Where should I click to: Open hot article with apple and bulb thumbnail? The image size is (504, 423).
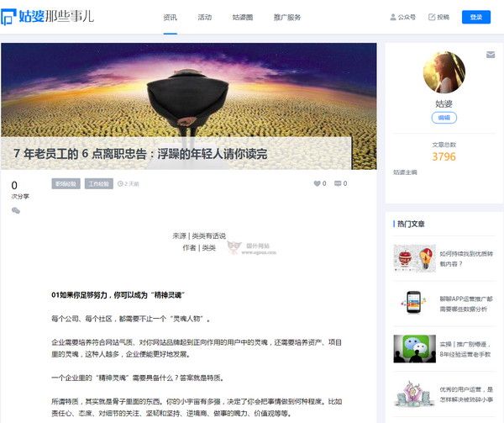pos(414,258)
